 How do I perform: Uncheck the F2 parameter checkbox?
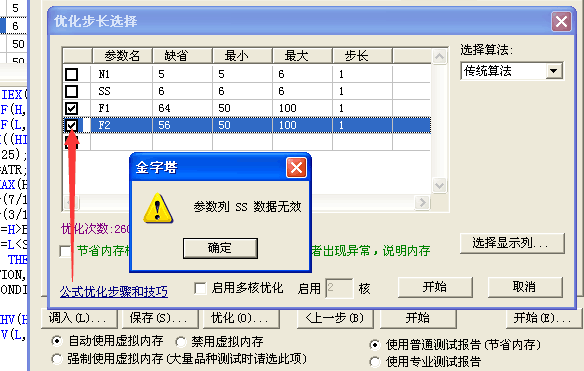pos(72,125)
